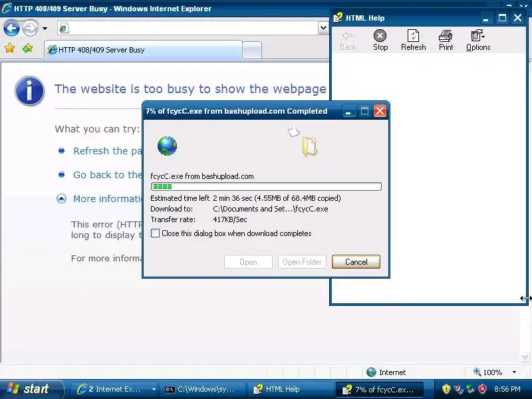Screen dimensions: 532x399
Task: Enable Close this dialog box when download completes
Action: tap(155, 233)
